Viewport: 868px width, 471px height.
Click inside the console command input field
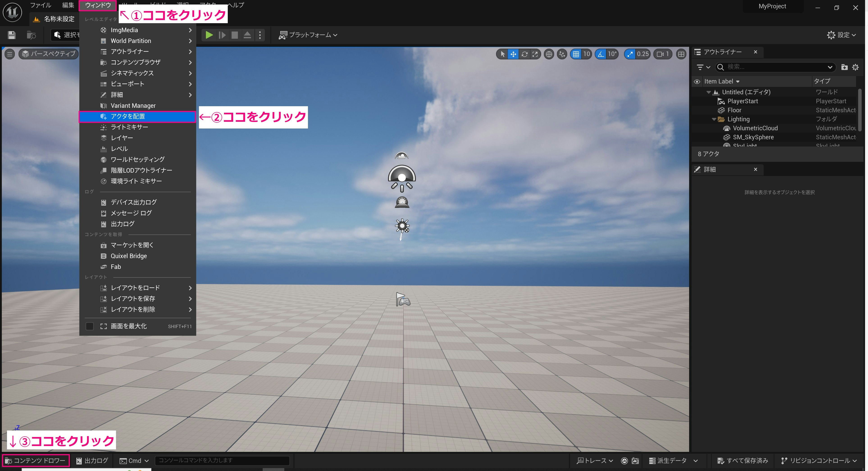point(222,460)
